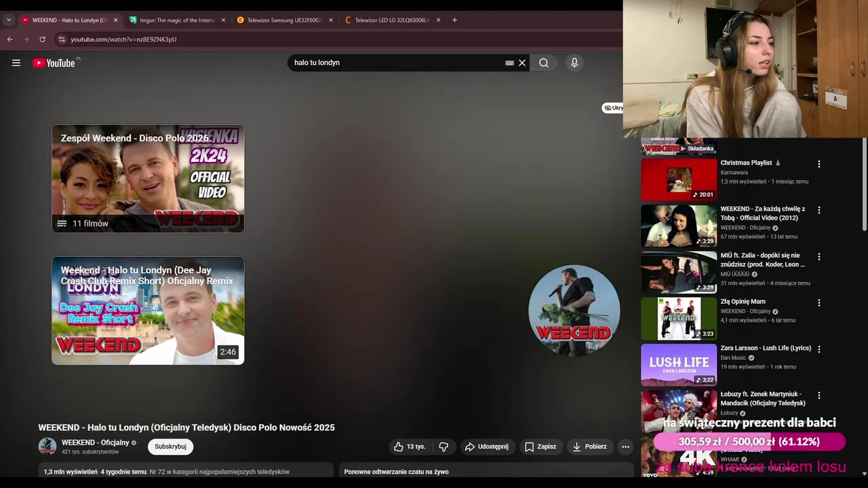Open WEEKEND - Oficjalny channel avatar
The height and width of the screenshot is (488, 868).
coord(47,446)
